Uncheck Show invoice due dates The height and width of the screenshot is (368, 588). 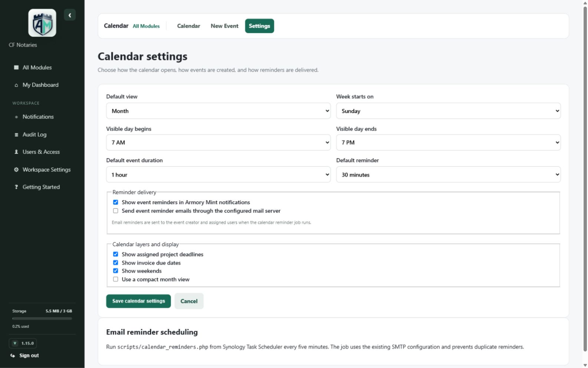116,263
